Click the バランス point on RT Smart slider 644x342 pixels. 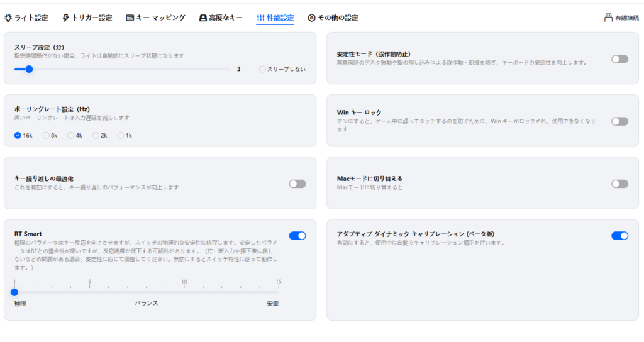coord(146,292)
